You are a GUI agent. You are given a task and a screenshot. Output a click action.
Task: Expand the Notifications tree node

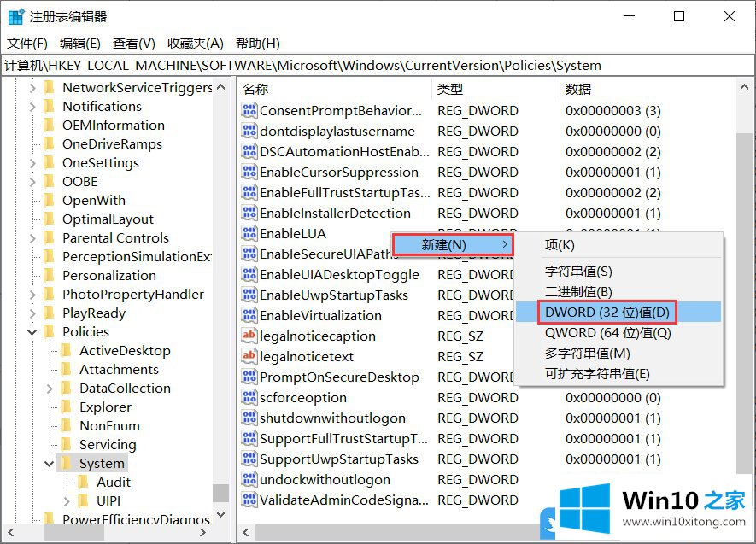pos(32,107)
